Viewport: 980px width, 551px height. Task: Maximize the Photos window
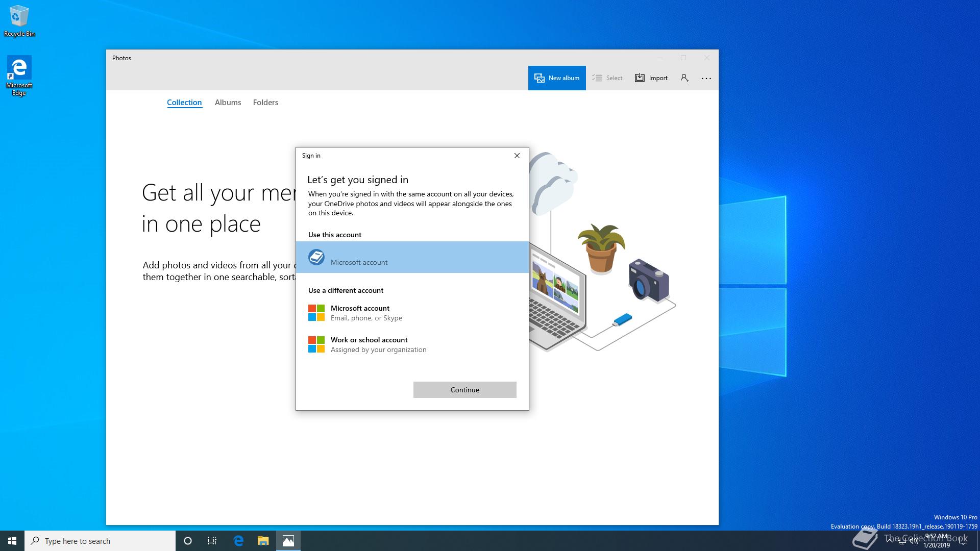pos(683,58)
